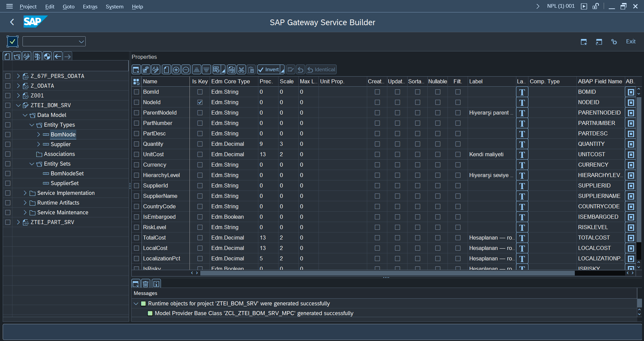Click the window-with-star icon near Exit
The image size is (644, 341).
(584, 42)
